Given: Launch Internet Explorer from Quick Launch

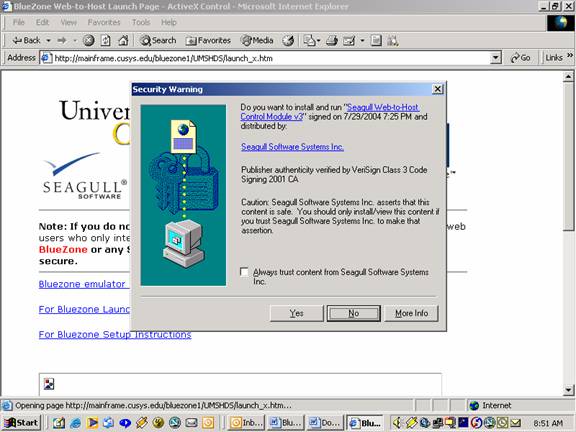Looking at the screenshot, I should [x=75, y=423].
